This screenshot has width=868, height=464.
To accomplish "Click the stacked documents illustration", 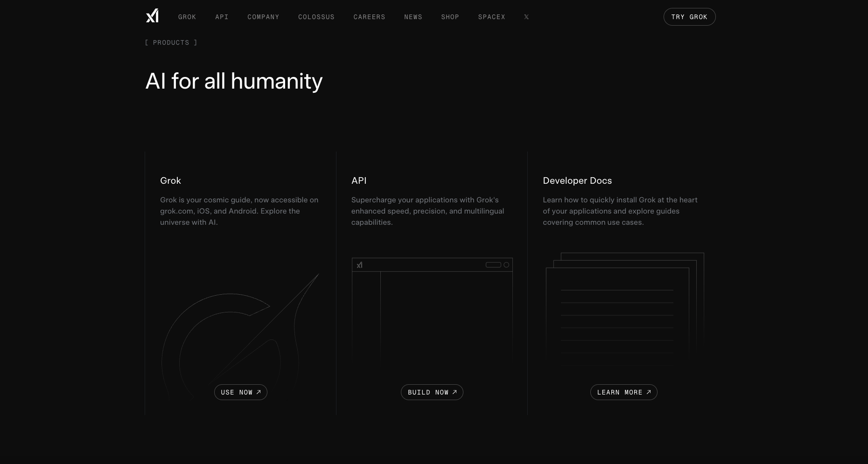I will (x=624, y=308).
